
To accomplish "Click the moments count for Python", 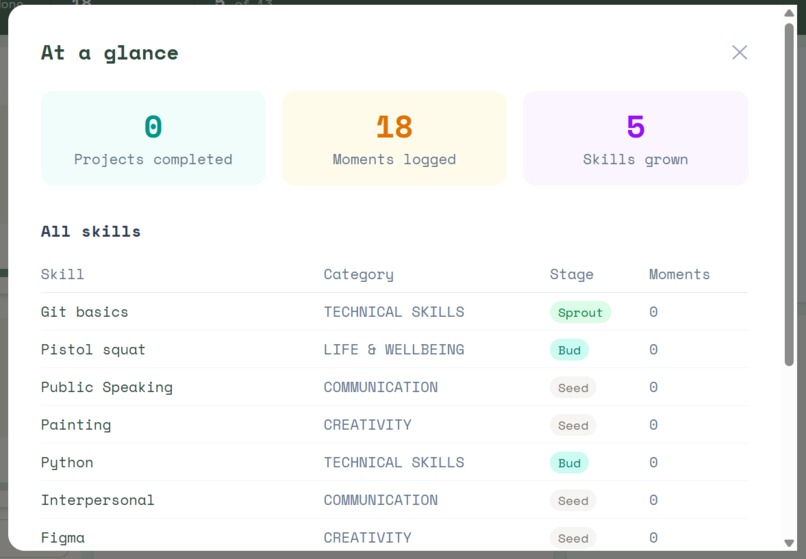I will pos(653,462).
